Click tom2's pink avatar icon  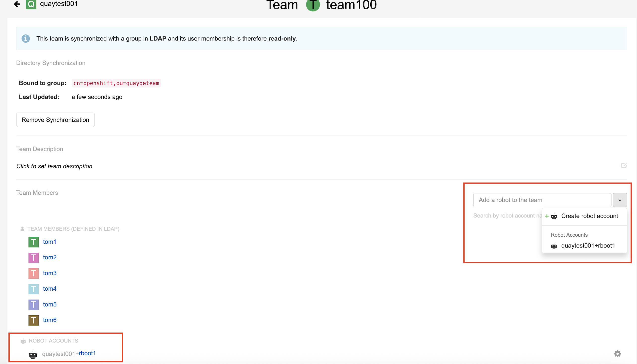click(x=33, y=257)
